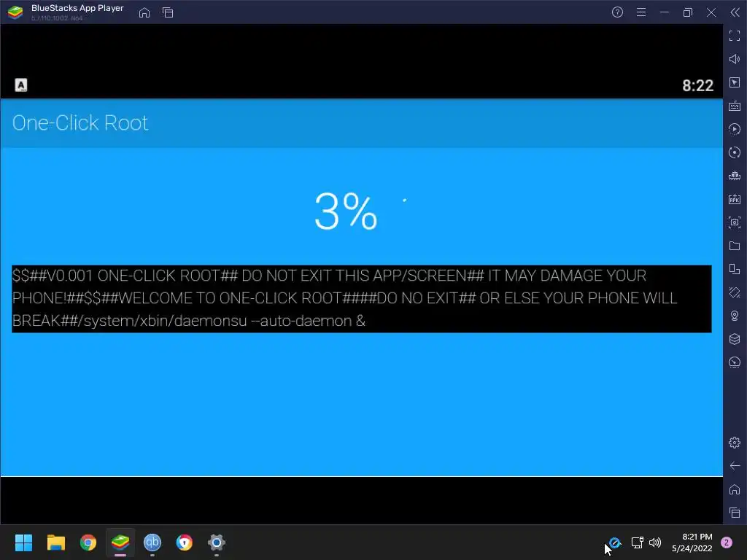Open the BlueStacks hamburger menu

point(641,12)
